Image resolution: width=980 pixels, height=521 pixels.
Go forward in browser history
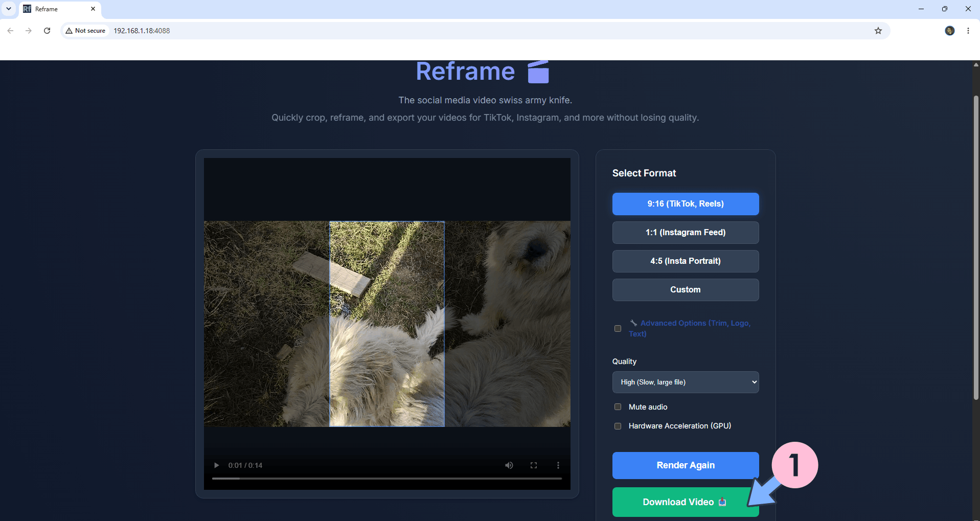(29, 31)
